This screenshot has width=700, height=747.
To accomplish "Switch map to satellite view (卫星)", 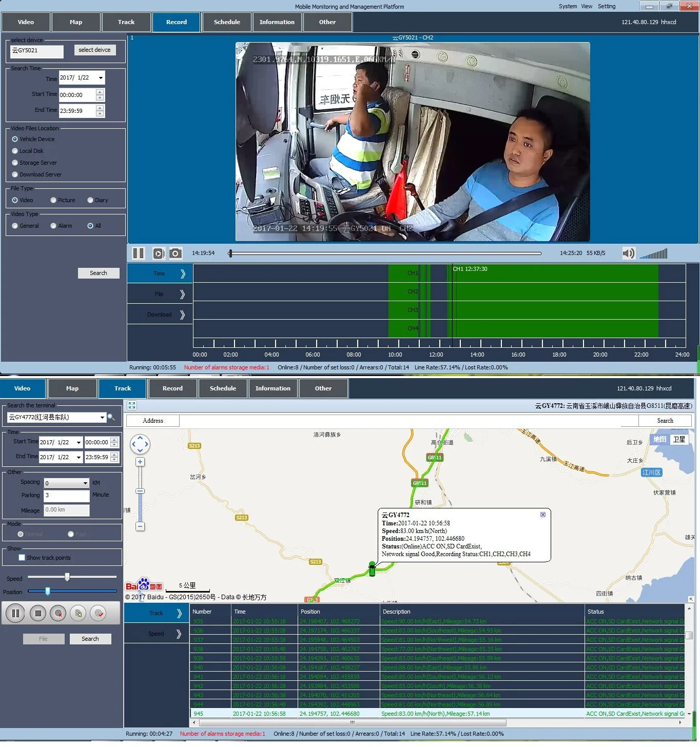I will point(679,439).
